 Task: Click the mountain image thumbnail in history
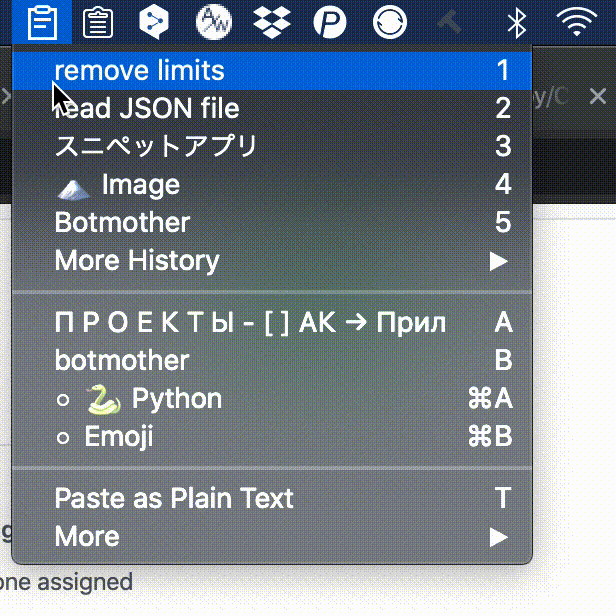click(73, 189)
